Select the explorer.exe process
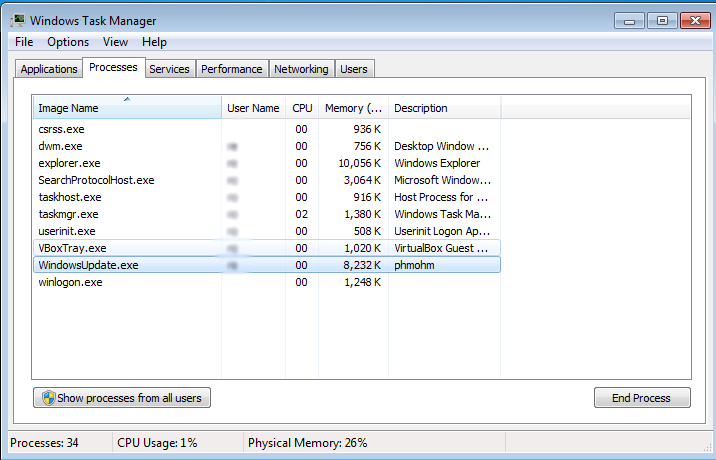This screenshot has height=460, width=716. pos(267,163)
